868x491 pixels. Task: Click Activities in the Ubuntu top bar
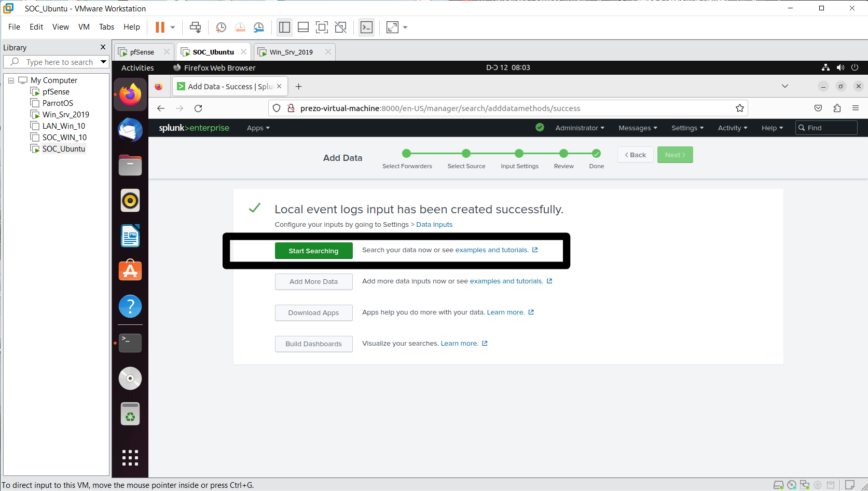tap(137, 68)
